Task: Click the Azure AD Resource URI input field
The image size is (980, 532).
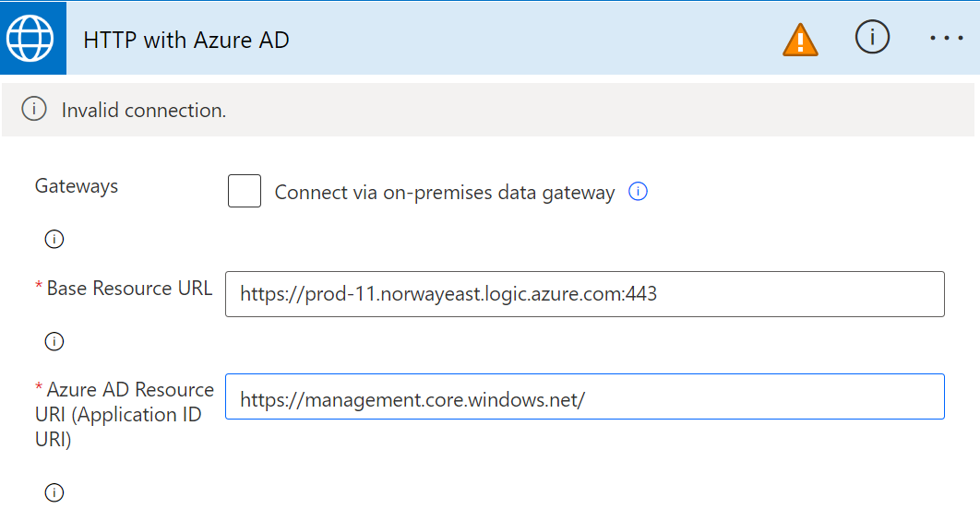Action: [x=584, y=396]
